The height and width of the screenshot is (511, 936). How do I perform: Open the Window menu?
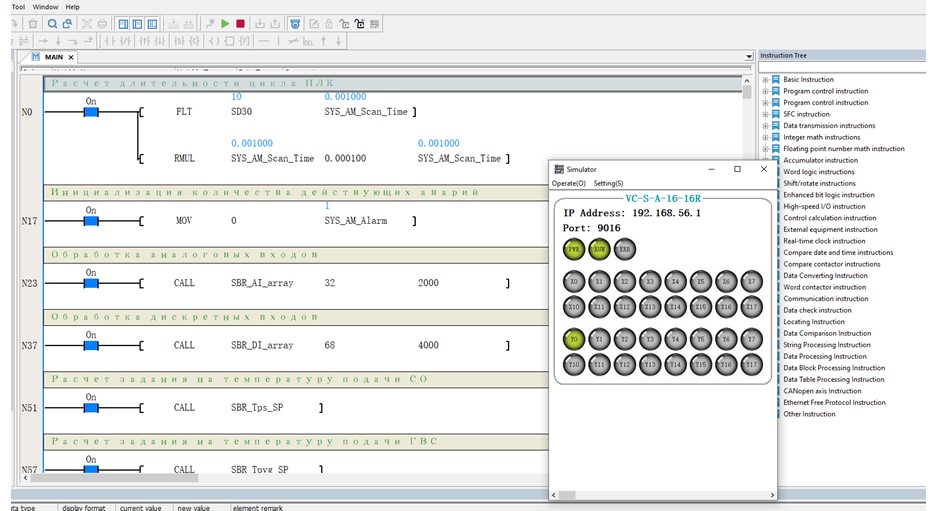point(45,7)
